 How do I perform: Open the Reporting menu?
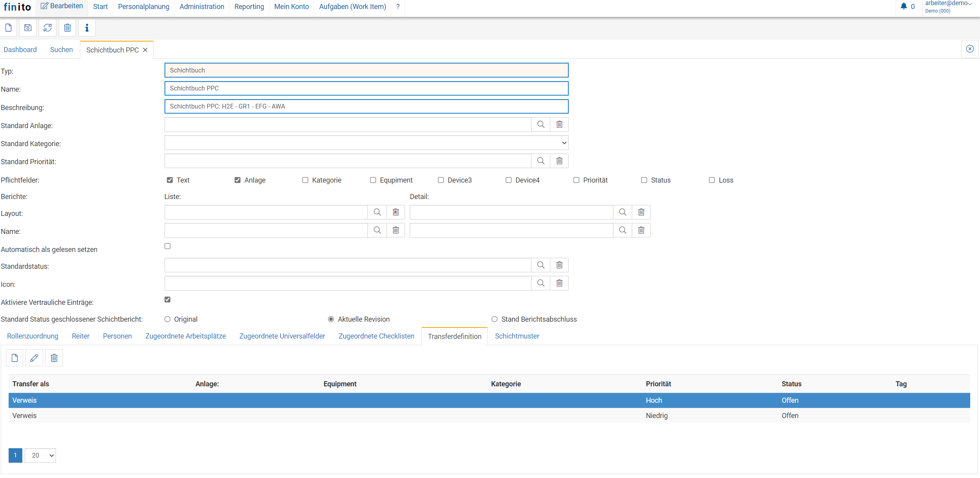click(249, 7)
